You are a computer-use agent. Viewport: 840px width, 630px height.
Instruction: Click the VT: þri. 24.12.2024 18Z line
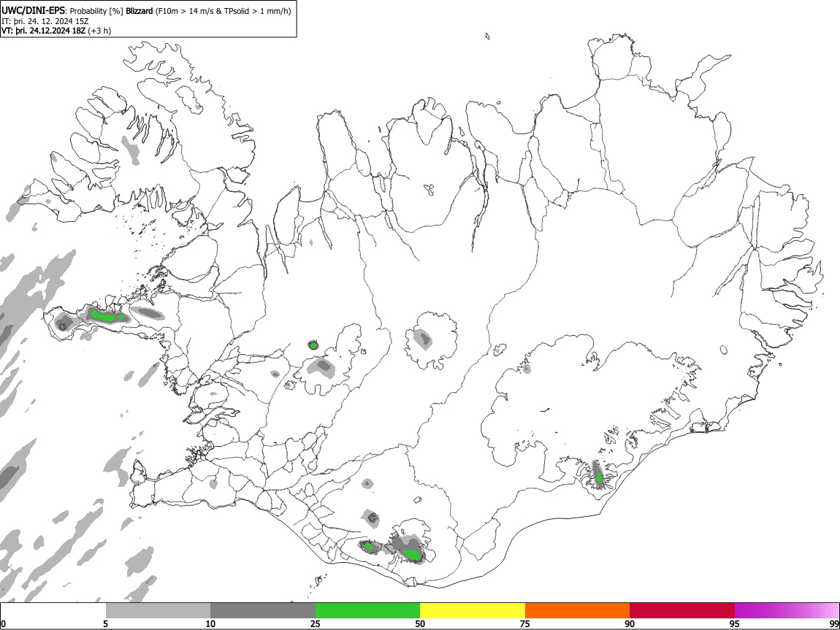[x=43, y=31]
